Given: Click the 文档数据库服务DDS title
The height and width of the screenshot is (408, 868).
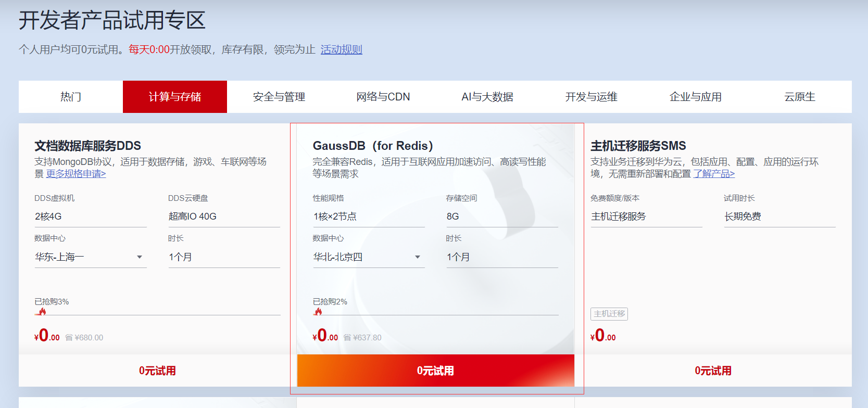Looking at the screenshot, I should (88, 146).
